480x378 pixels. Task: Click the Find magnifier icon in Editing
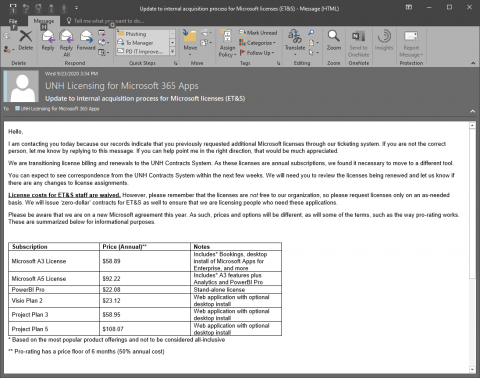click(311, 33)
